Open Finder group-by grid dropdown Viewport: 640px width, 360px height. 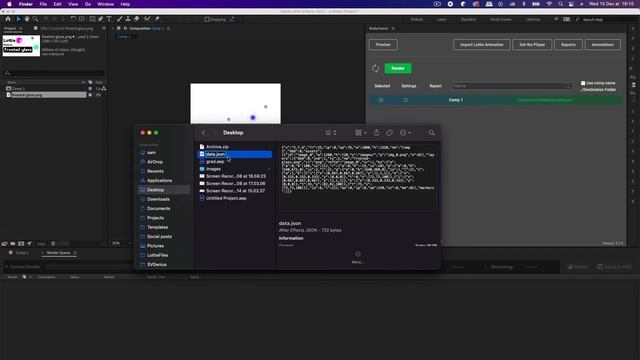(361, 133)
